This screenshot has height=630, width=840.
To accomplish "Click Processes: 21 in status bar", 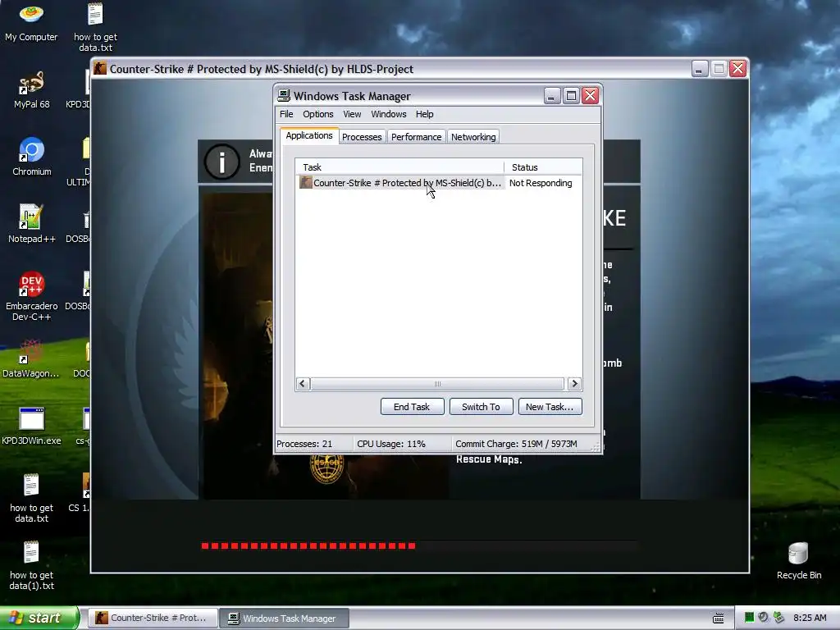I will click(304, 444).
